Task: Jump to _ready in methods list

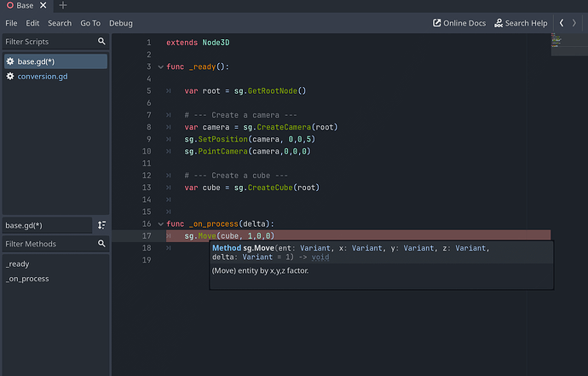Action: click(18, 263)
